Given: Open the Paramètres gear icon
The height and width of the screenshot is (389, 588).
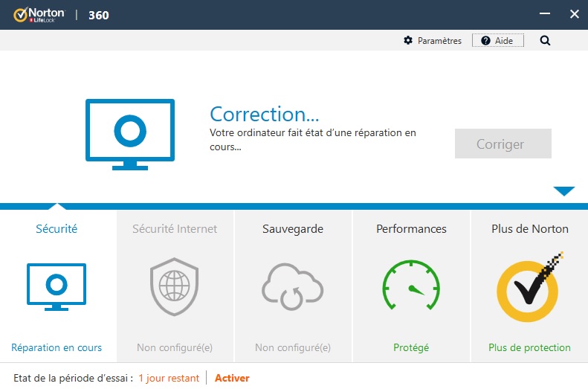Looking at the screenshot, I should (x=408, y=40).
